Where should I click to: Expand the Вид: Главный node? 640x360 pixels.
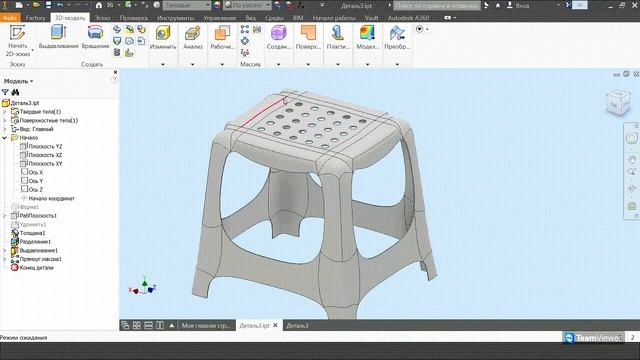click(x=4, y=129)
